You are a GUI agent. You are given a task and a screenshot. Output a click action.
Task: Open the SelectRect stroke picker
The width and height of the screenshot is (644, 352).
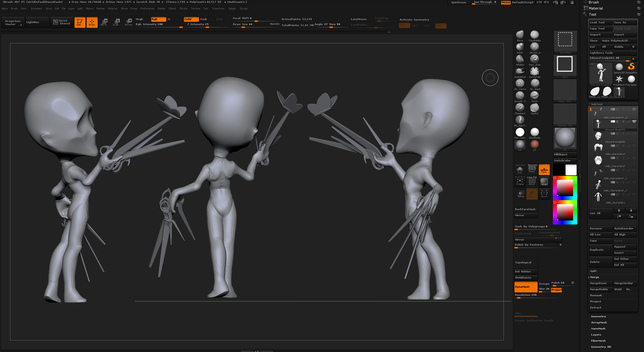[565, 42]
